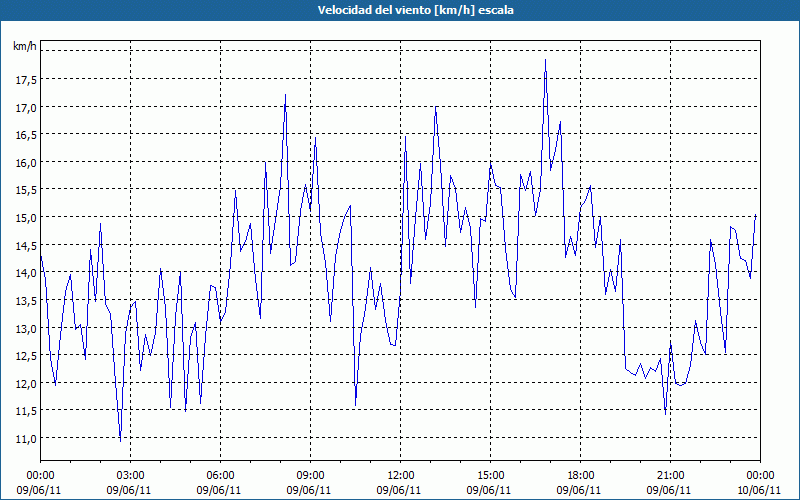
Task: Click the '17,5' y-axis value
Action: tap(24, 79)
